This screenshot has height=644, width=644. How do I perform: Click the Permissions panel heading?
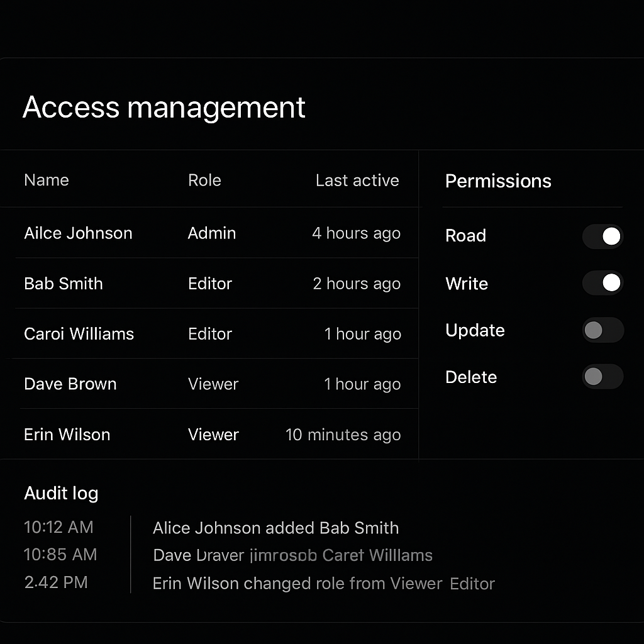(x=498, y=181)
